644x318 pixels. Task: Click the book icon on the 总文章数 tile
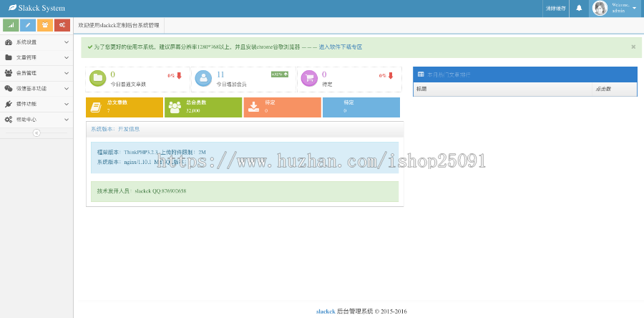96,107
